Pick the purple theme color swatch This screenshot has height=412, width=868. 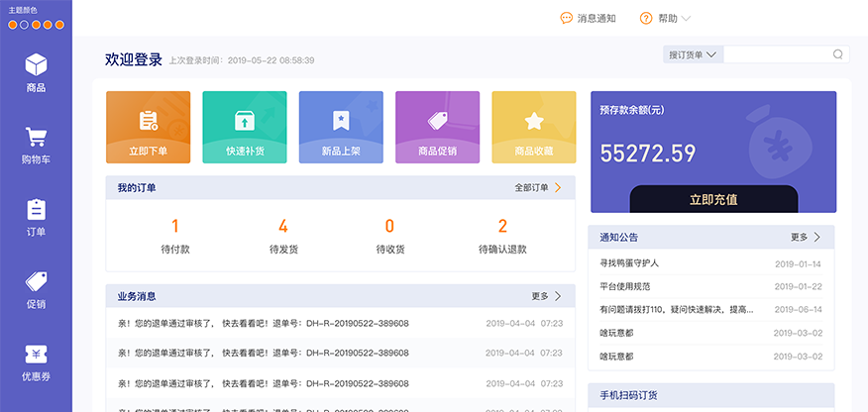[24, 24]
